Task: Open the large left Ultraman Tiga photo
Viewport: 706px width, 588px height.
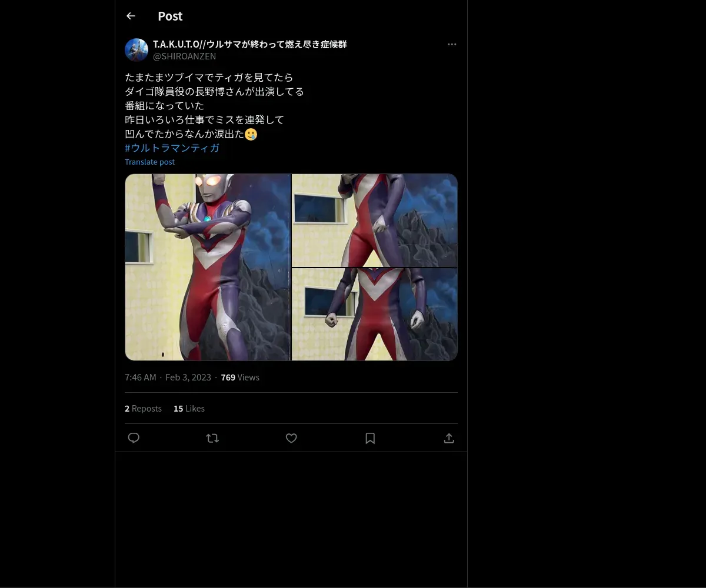Action: (208, 267)
